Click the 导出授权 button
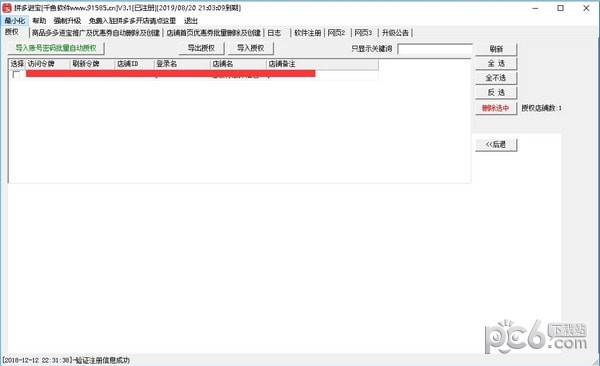This screenshot has height=366, width=600. 201,48
